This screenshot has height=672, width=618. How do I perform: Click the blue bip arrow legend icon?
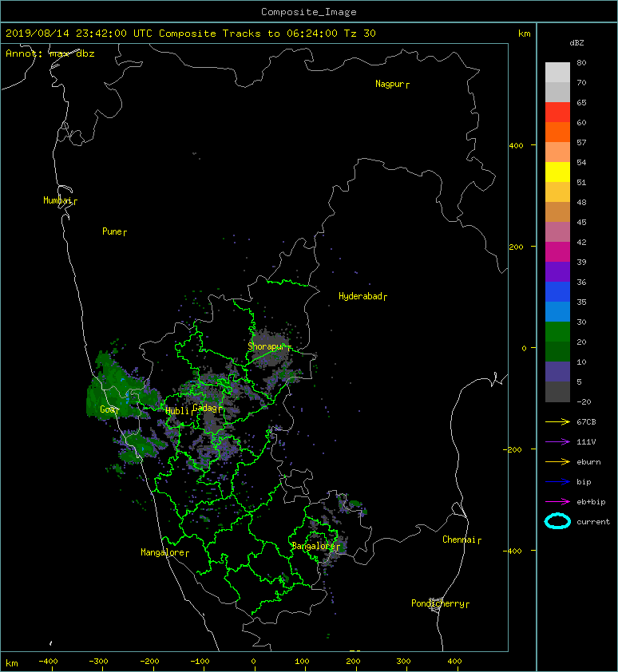click(x=557, y=482)
